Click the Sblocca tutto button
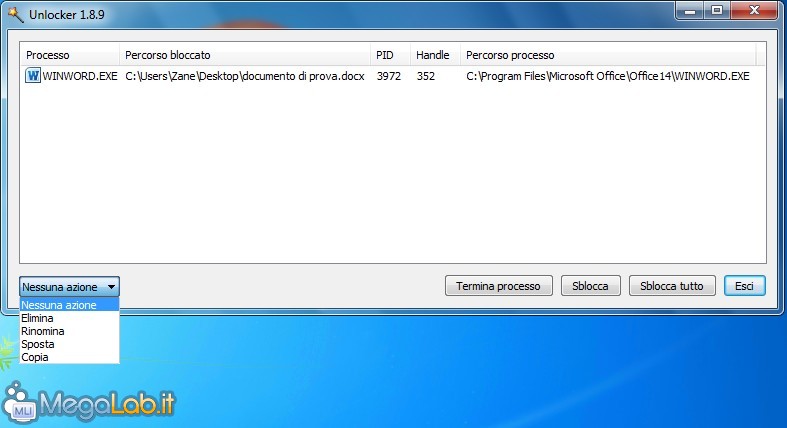 coord(672,286)
